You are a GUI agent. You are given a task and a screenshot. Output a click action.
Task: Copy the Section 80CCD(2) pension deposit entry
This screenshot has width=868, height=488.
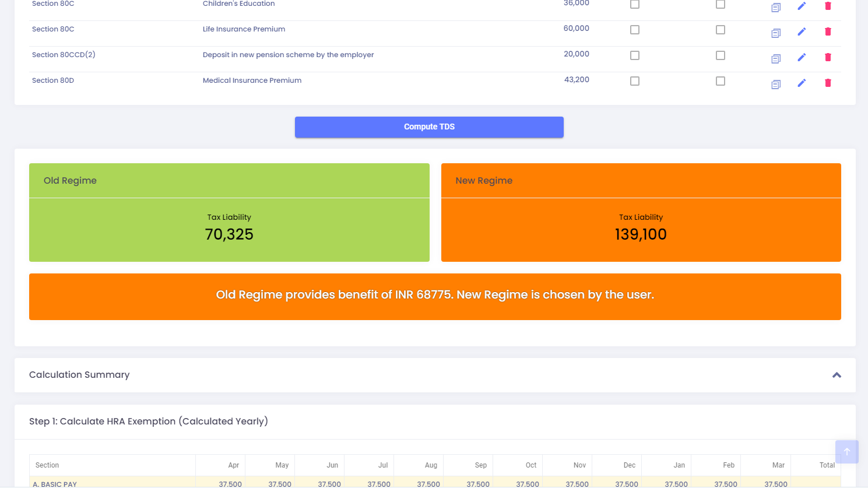776,59
